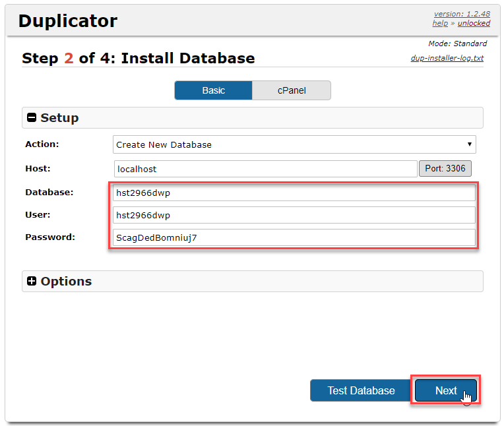Click the Duplicator title heading

coord(68,21)
